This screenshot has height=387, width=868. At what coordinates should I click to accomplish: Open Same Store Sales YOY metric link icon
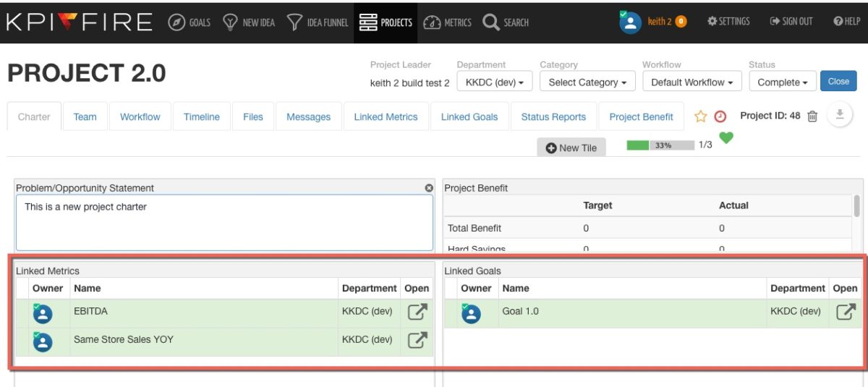417,340
